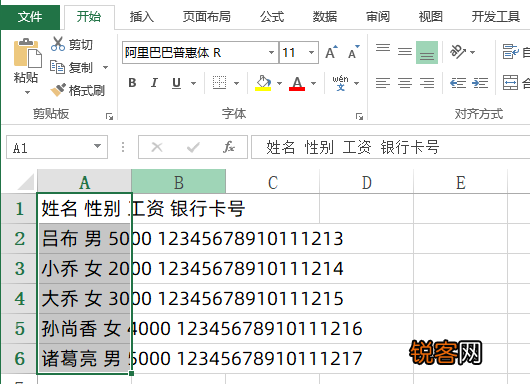Switch to the 公式 Formulas tab
Image resolution: width=530 pixels, height=384 pixels.
pos(272,17)
